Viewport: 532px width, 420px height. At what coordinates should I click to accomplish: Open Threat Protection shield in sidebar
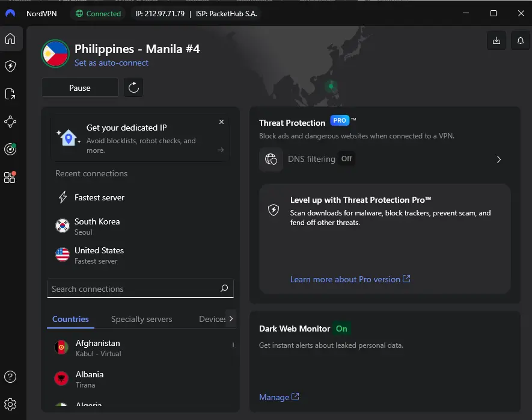pos(10,66)
